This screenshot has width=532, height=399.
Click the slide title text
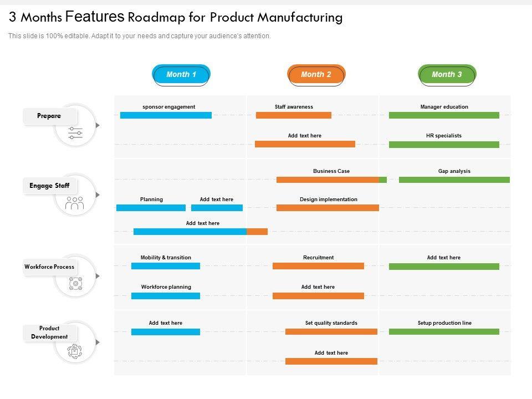click(176, 17)
